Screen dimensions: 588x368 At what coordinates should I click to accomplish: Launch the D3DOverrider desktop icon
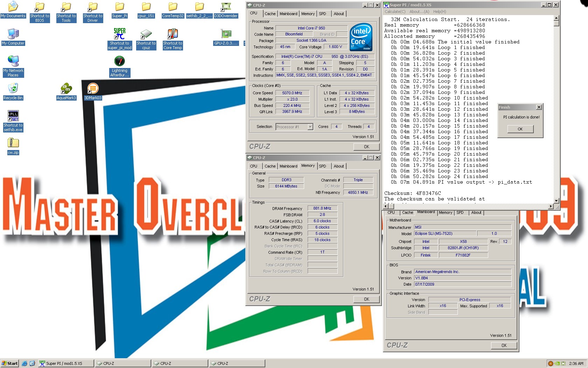(x=226, y=10)
